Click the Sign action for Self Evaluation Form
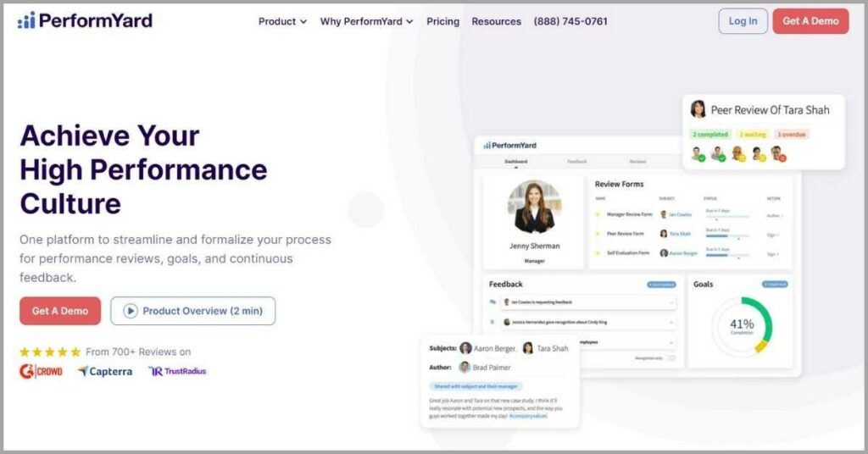This screenshot has width=868, height=454. 773,254
